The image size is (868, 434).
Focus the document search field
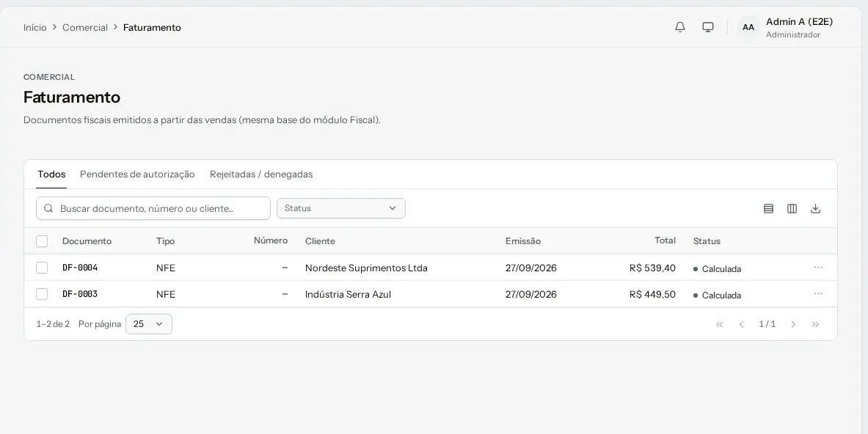pyautogui.click(x=153, y=208)
